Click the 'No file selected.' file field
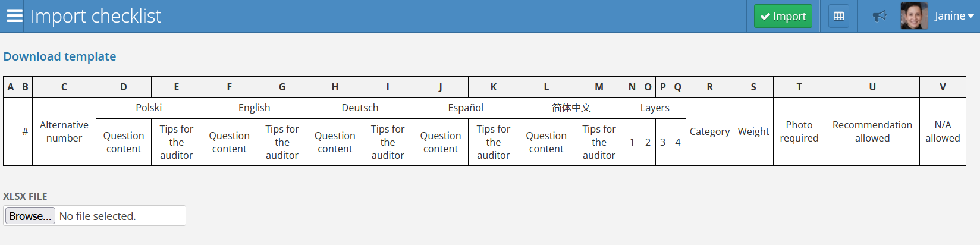The height and width of the screenshot is (245, 980). (119, 216)
